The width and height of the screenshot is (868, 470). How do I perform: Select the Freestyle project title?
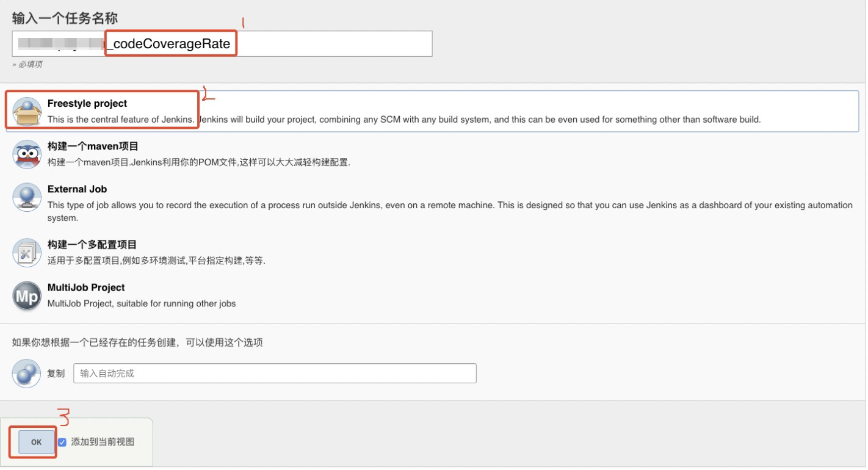pyautogui.click(x=87, y=104)
